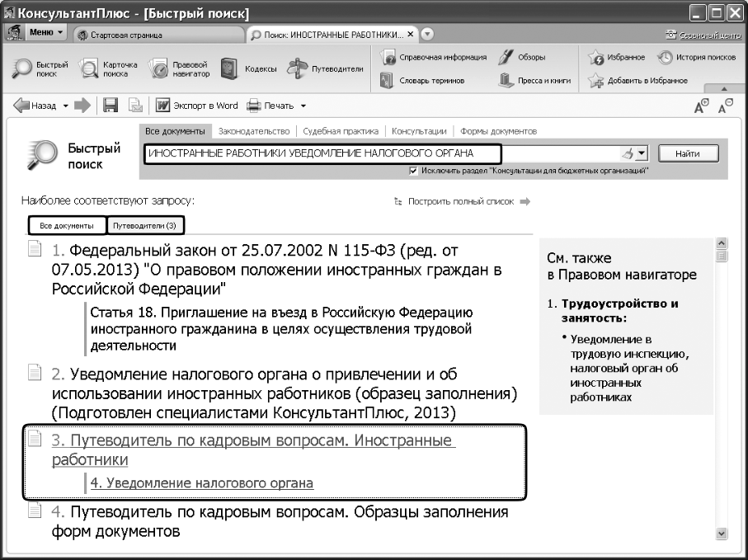Click the document icon beside result 2
This screenshot has height=560, width=748.
point(35,372)
